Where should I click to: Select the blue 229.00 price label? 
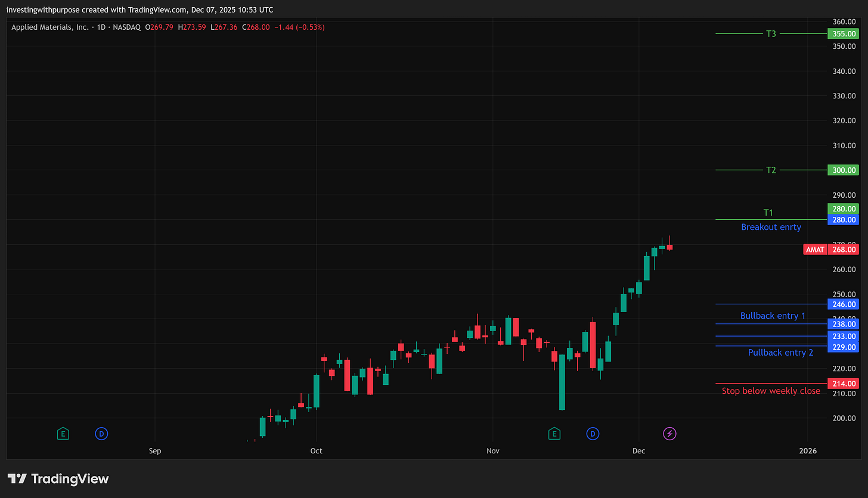(844, 347)
